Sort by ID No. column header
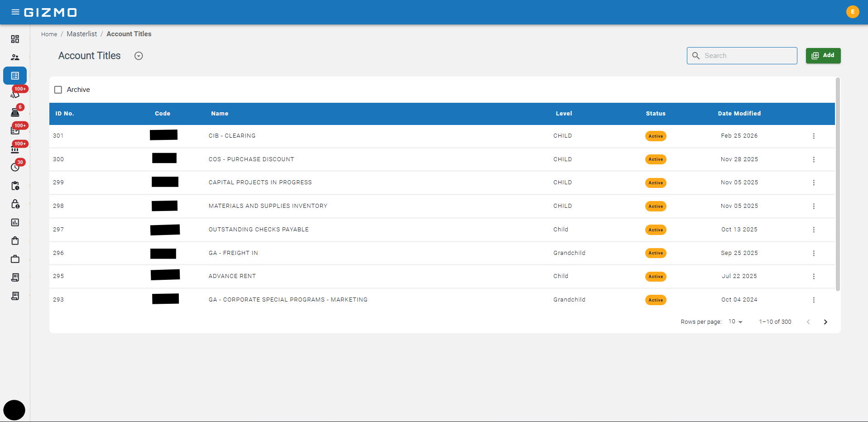The height and width of the screenshot is (422, 868). (65, 114)
